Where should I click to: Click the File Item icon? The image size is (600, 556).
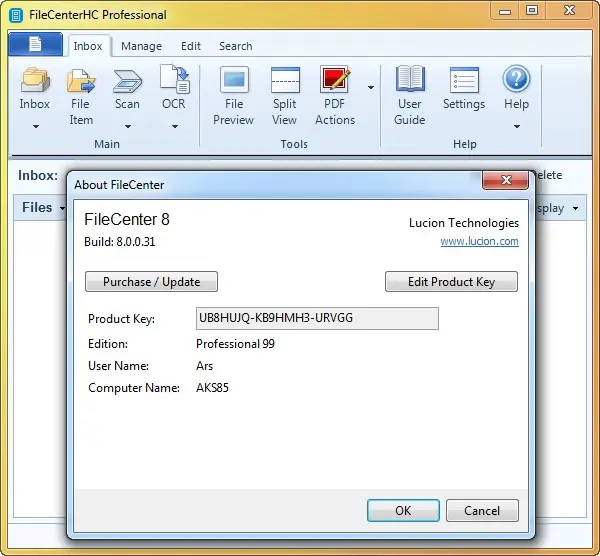pyautogui.click(x=81, y=81)
